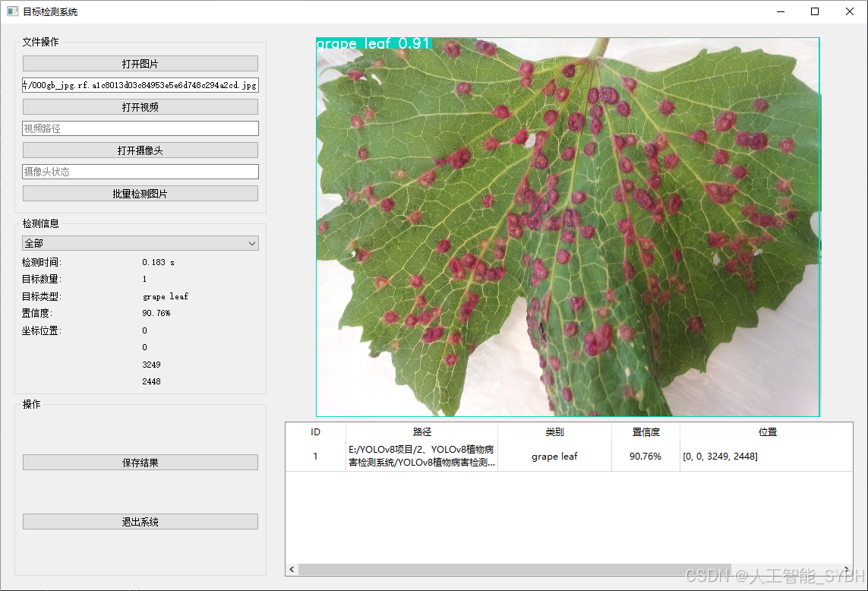Select the 置信度 column header

coord(645,432)
